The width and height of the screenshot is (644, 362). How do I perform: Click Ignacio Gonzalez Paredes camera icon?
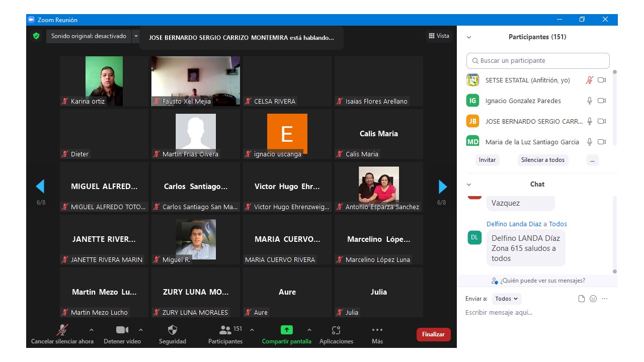pos(602,101)
